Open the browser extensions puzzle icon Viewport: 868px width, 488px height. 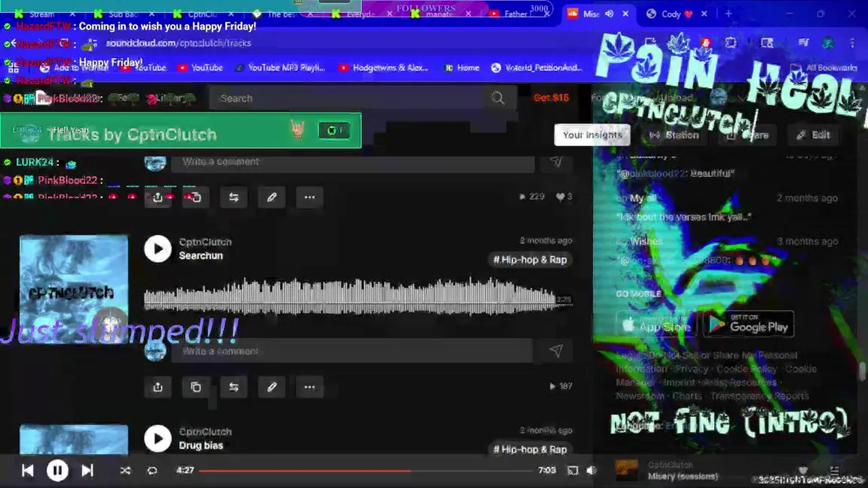click(730, 43)
